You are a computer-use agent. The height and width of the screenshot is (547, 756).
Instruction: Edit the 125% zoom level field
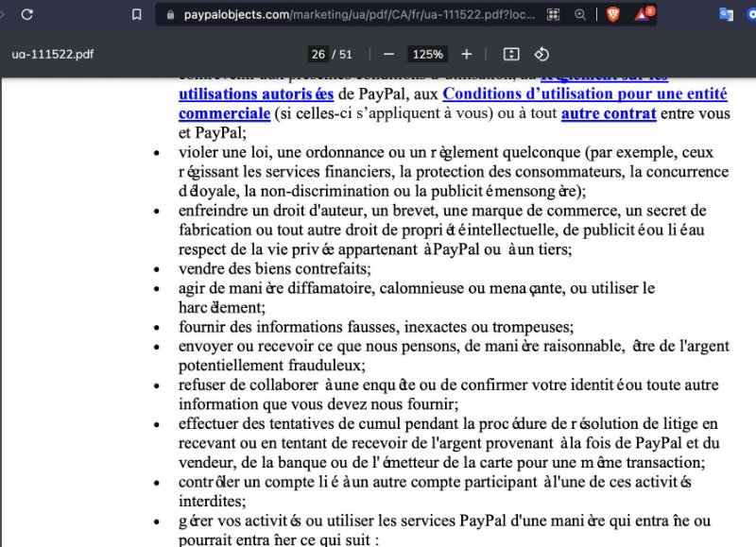click(428, 54)
